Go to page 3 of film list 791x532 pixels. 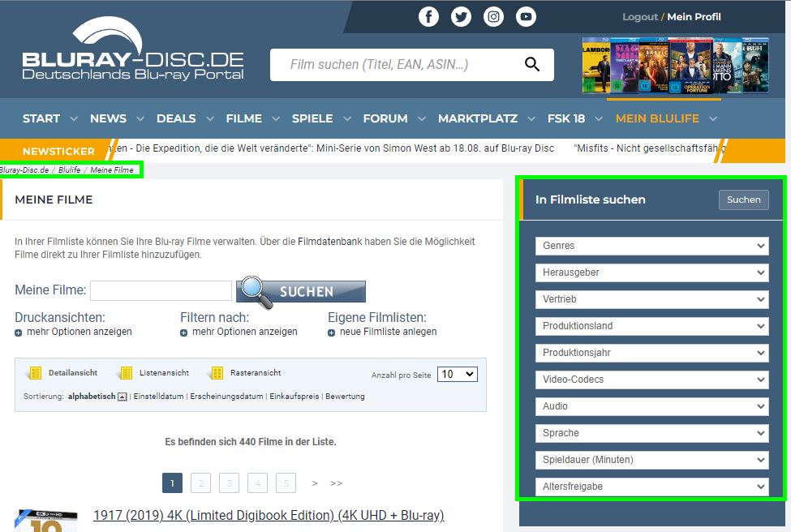(x=229, y=483)
